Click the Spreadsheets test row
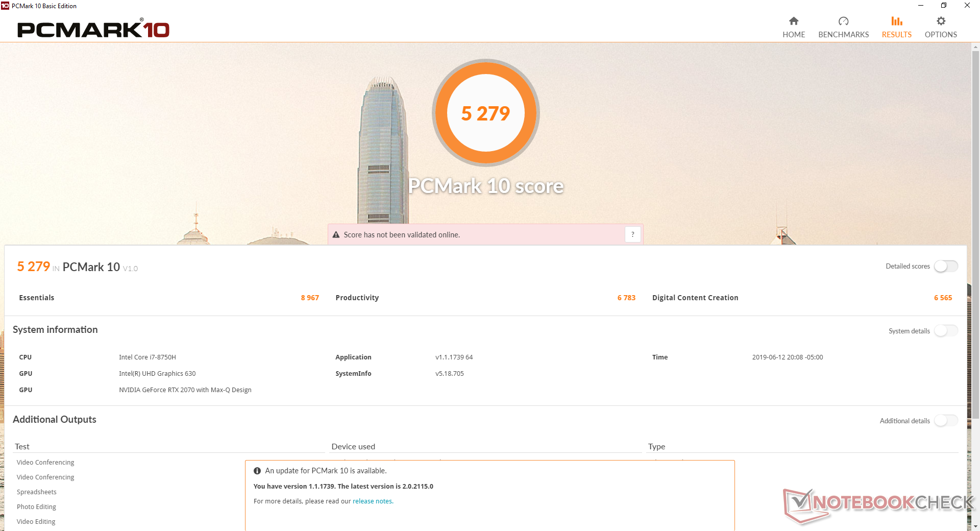The height and width of the screenshot is (531, 980). (x=37, y=492)
